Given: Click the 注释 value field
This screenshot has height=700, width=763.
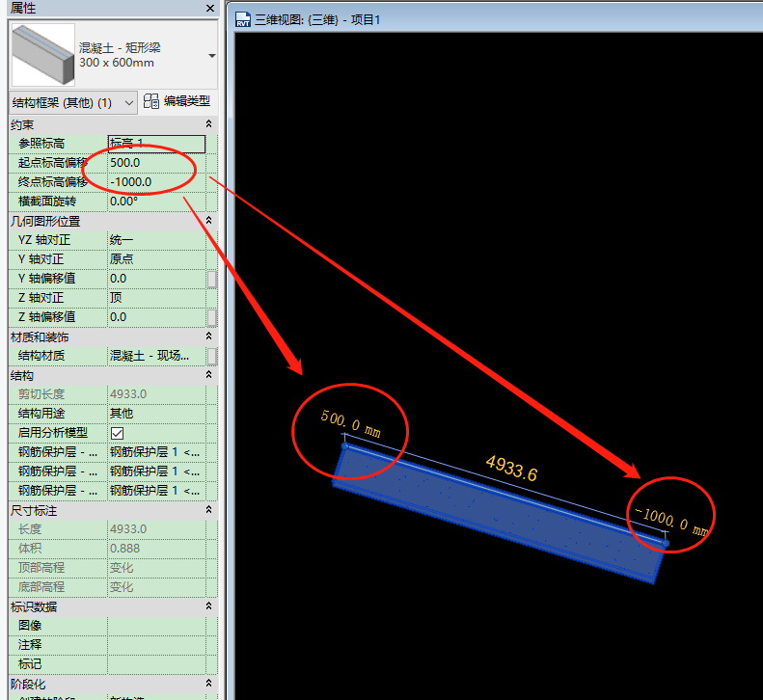Looking at the screenshot, I should 156,645.
